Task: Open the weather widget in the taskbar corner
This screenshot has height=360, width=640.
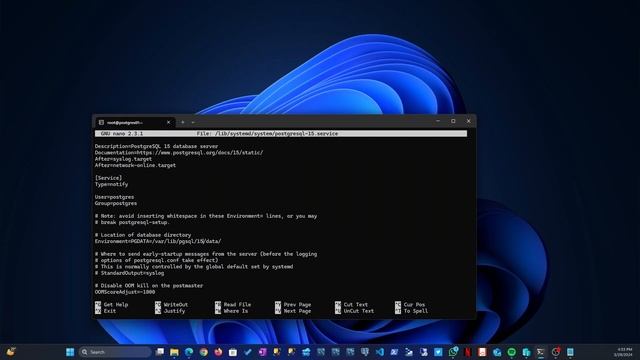Action: pos(11,352)
